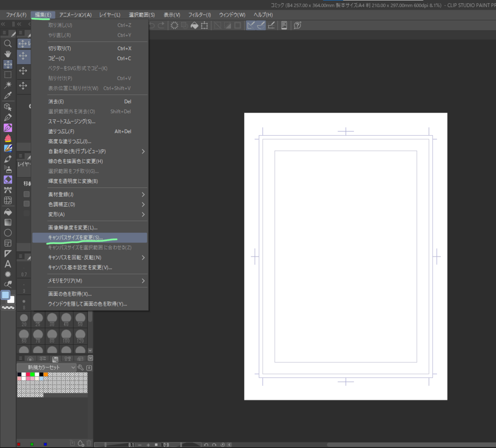
Task: Toggle snap to ruler in top toolbar
Action: click(x=251, y=25)
